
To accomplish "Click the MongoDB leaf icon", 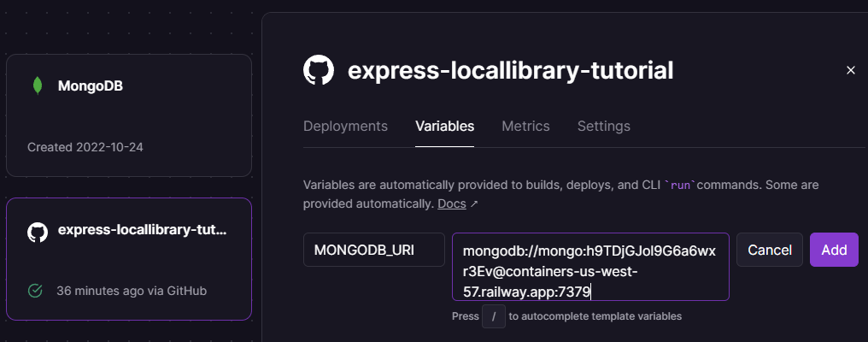I will [x=38, y=85].
